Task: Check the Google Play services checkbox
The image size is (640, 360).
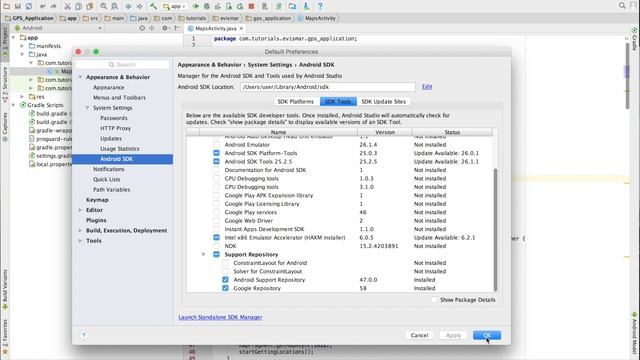Action: click(216, 212)
